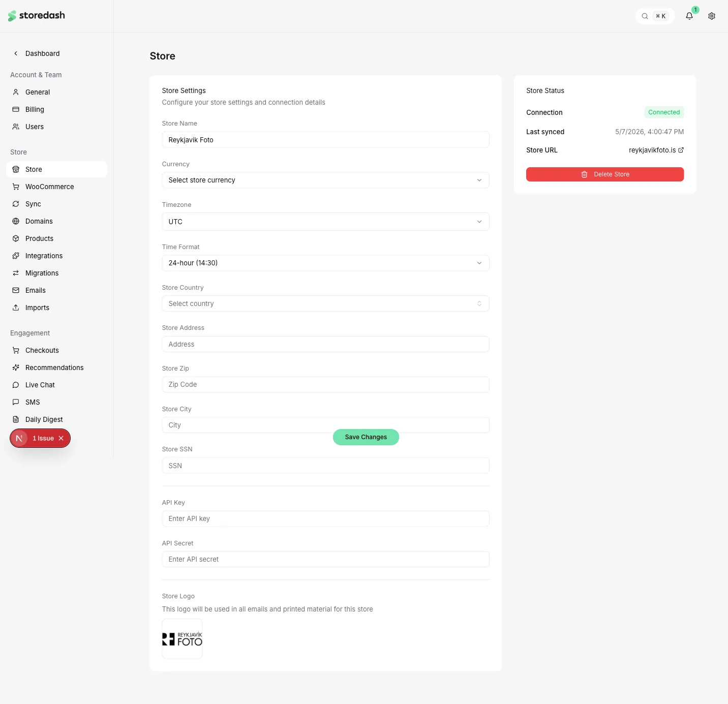Select Store in the sidebar
Screen dimensions: 728x704
[x=56, y=169]
